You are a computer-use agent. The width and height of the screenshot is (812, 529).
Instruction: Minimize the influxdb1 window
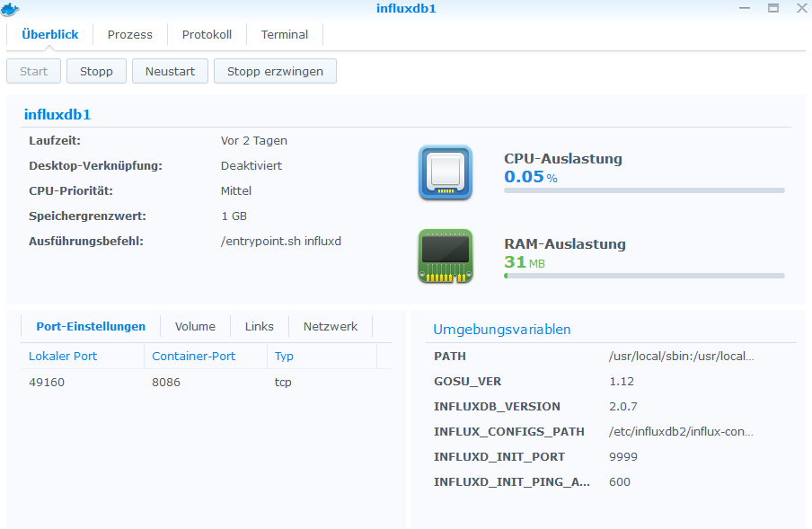[x=745, y=8]
